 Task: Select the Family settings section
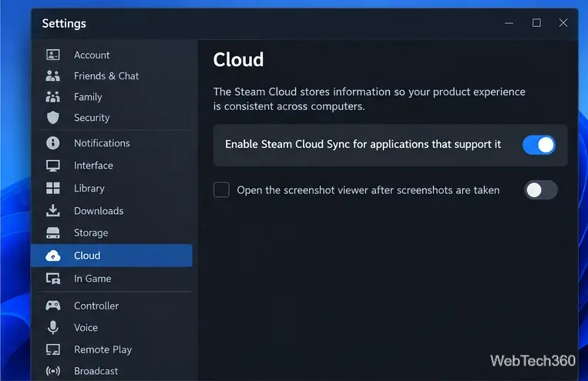112,97
